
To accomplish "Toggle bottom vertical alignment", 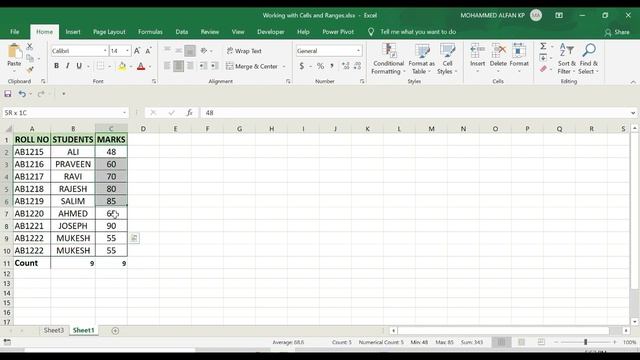I will 190,51.
